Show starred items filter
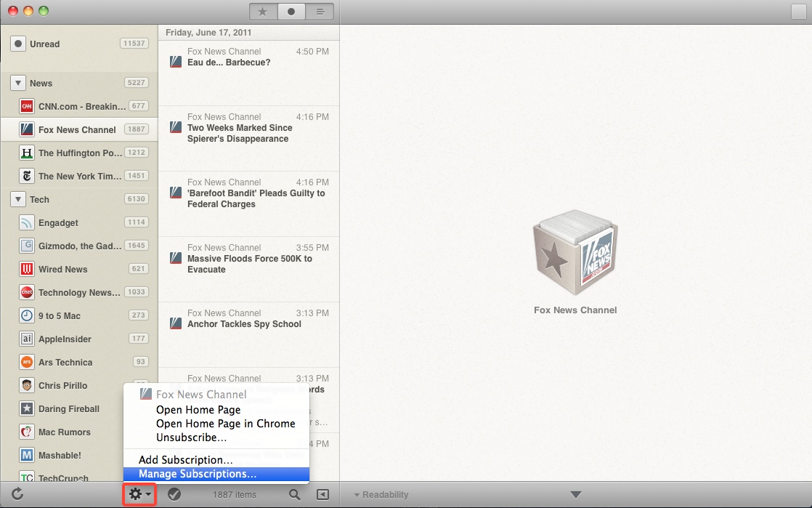The height and width of the screenshot is (508, 812). [x=263, y=12]
